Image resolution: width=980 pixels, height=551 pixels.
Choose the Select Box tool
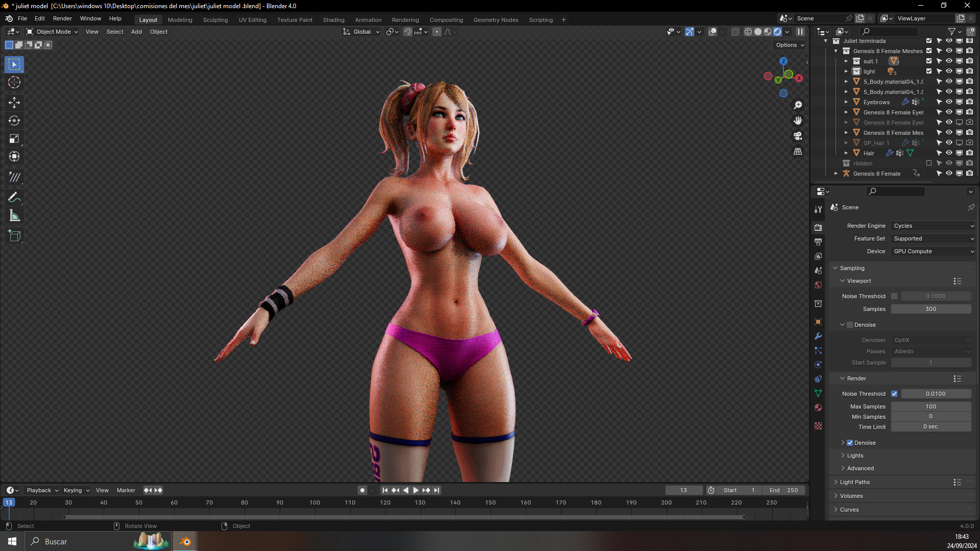14,64
